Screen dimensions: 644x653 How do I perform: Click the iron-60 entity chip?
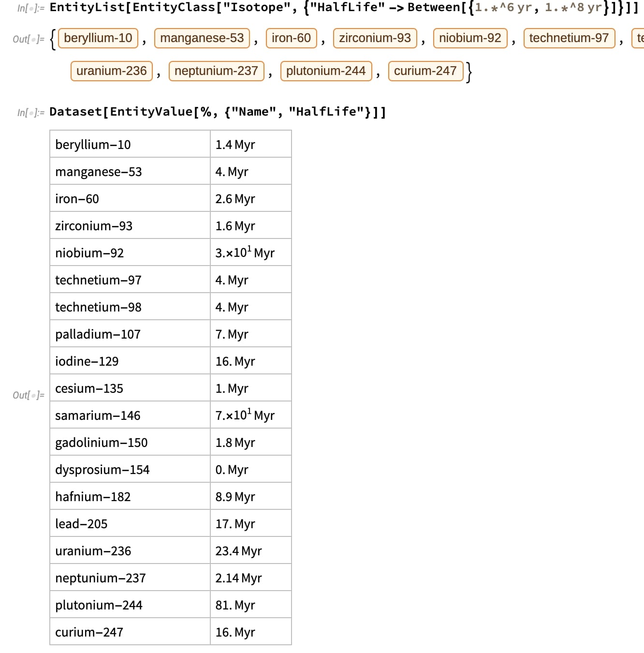tap(291, 38)
